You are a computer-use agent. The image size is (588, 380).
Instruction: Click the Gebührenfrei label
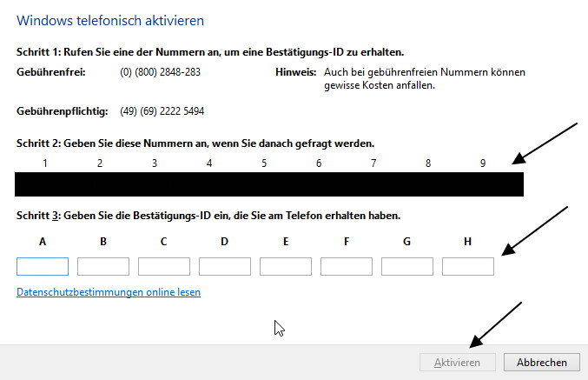coord(51,72)
